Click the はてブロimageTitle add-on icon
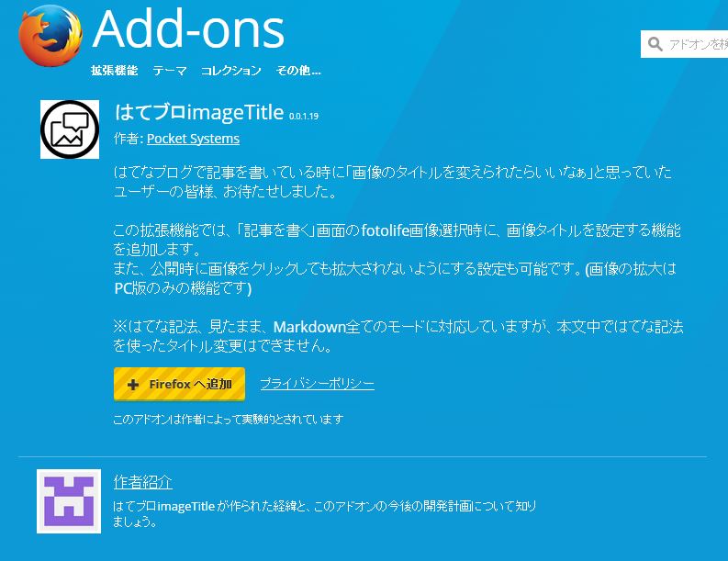Image resolution: width=728 pixels, height=561 pixels. [x=70, y=129]
